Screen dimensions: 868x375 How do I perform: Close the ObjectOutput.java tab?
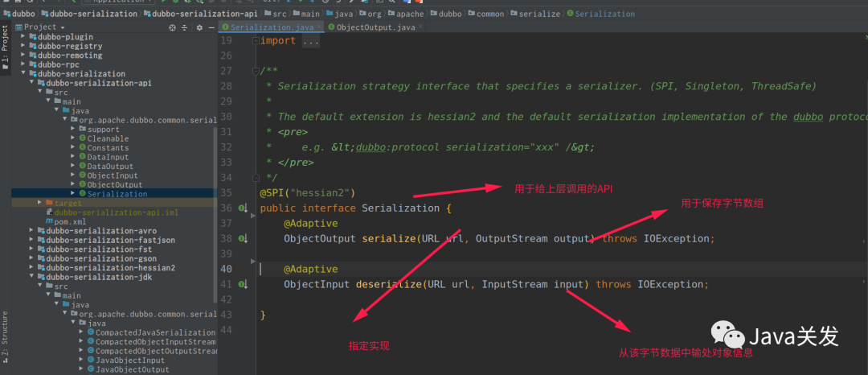tap(420, 27)
